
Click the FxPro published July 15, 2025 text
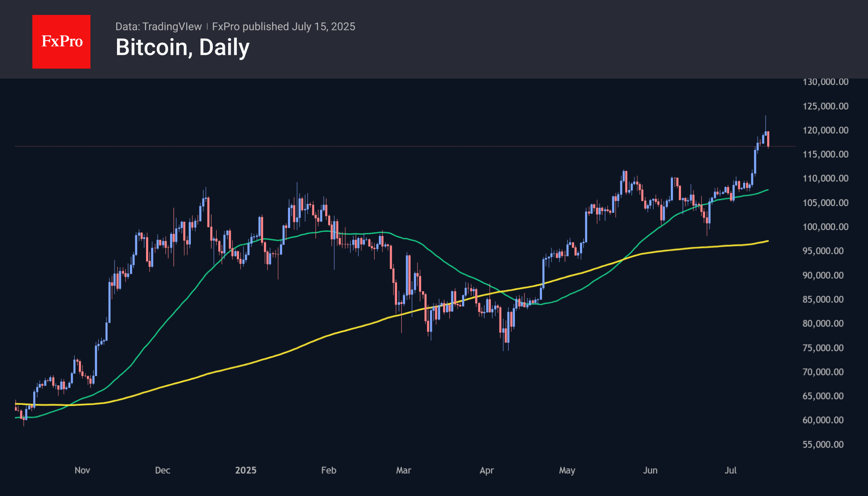283,27
